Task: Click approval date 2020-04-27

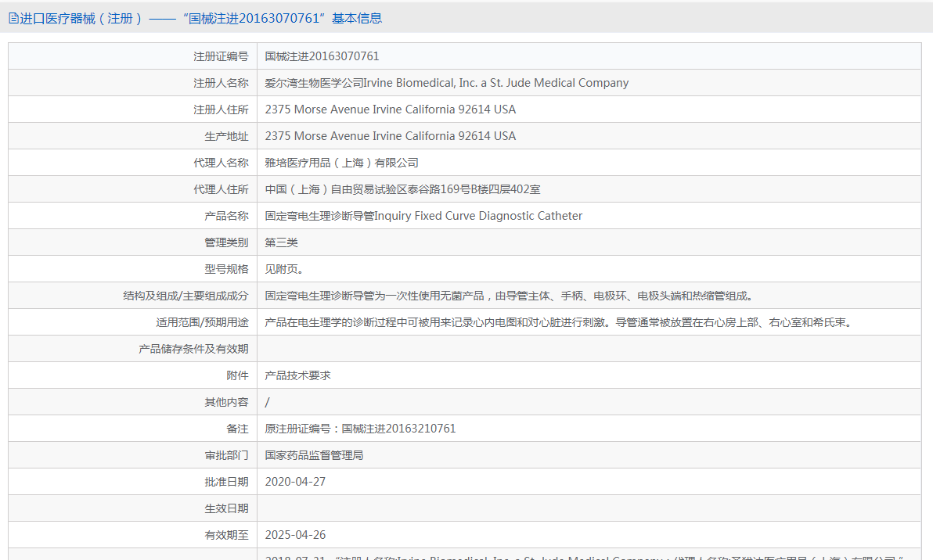Action: click(295, 482)
